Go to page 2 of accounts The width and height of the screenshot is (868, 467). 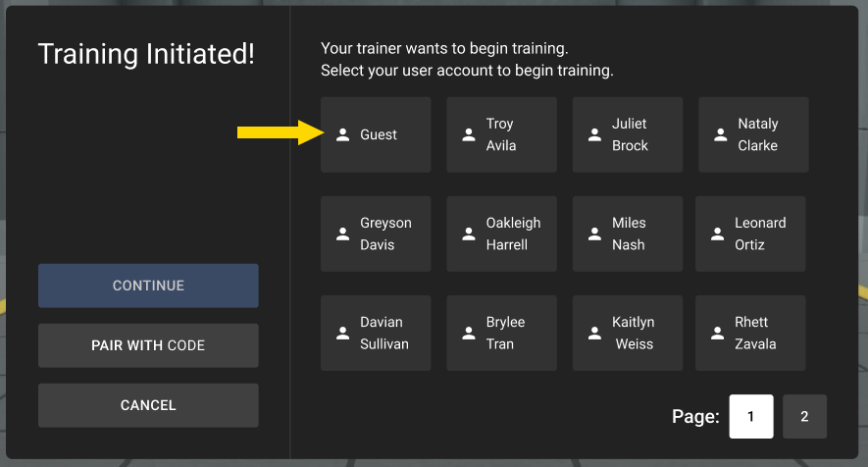(804, 416)
